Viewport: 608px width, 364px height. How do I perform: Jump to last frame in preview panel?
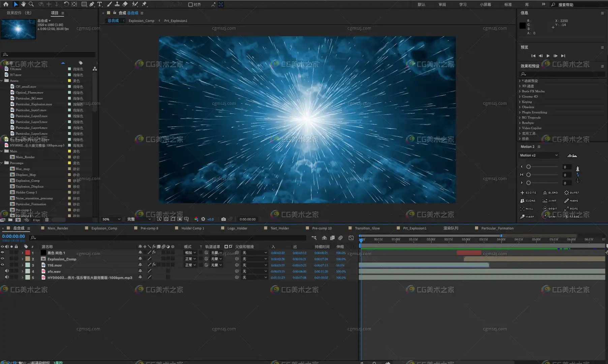(x=563, y=56)
